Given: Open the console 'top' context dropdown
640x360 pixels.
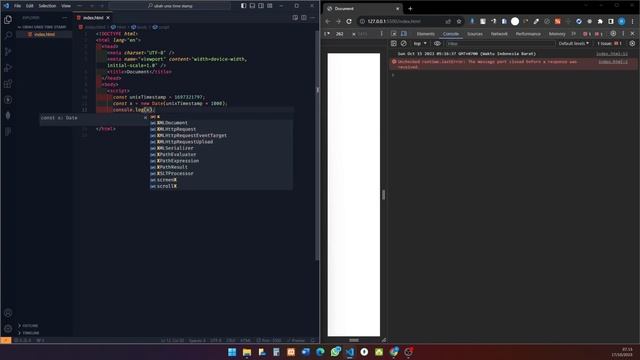Looking at the screenshot, I should click(x=420, y=43).
